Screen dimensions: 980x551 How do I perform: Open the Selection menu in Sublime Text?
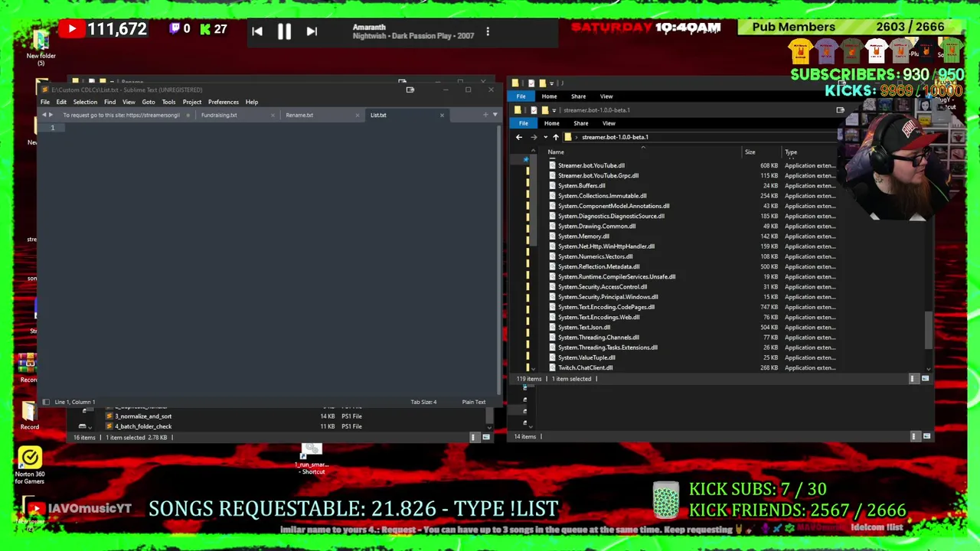[85, 102]
